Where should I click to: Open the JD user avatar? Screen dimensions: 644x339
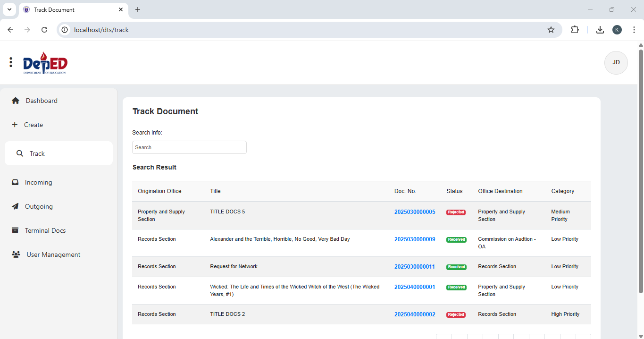(616, 63)
